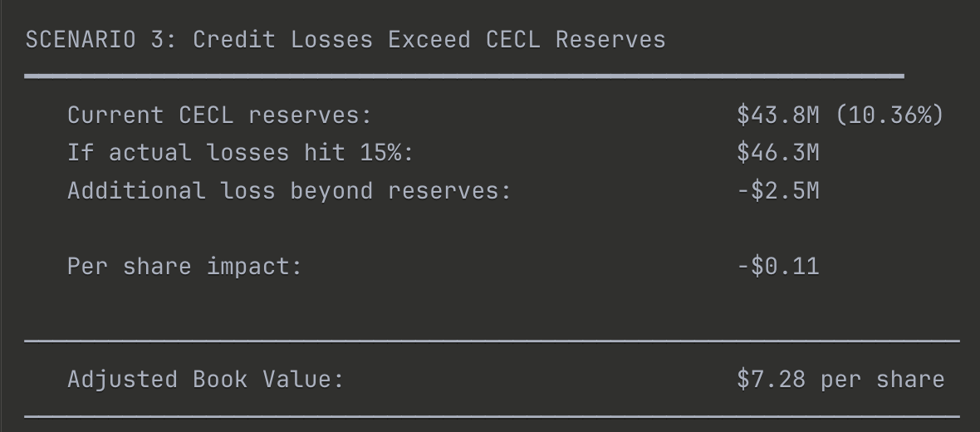Image resolution: width=980 pixels, height=432 pixels.
Task: Select the $46.3M loss value
Action: (777, 153)
